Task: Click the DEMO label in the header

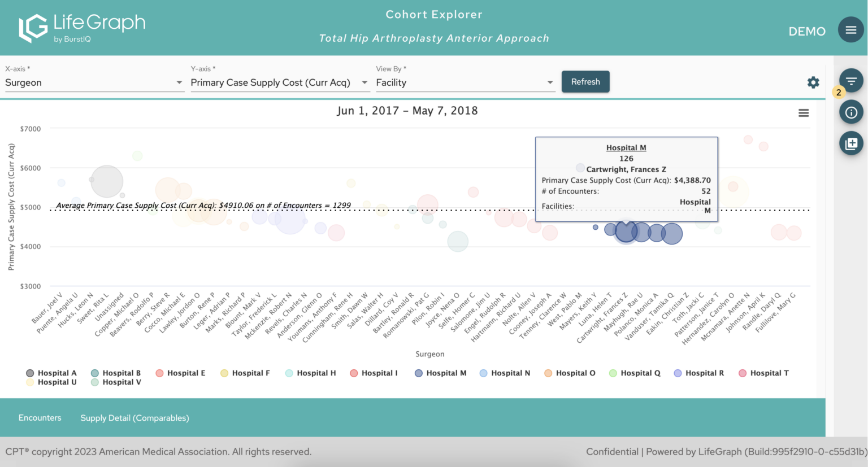Action: point(807,32)
